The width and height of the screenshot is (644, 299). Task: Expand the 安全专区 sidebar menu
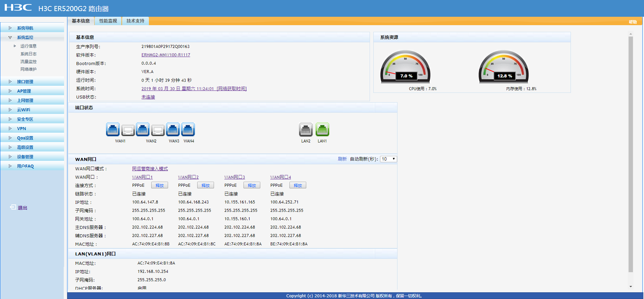pos(32,119)
